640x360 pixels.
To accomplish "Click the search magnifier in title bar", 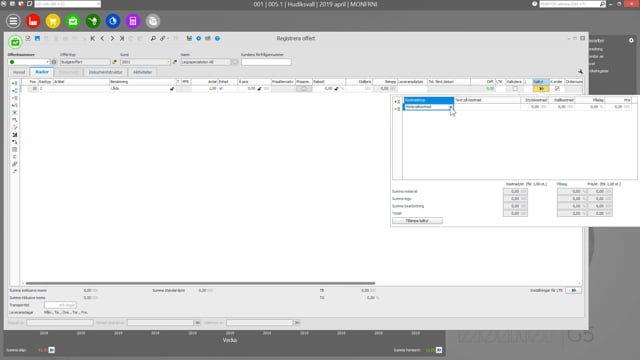I will [x=602, y=4].
